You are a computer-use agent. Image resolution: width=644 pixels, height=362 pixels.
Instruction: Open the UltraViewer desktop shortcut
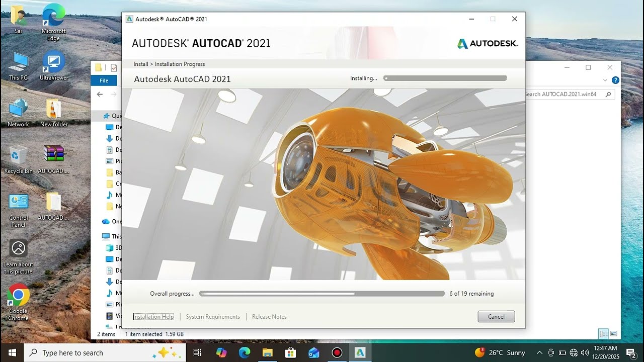coord(54,66)
